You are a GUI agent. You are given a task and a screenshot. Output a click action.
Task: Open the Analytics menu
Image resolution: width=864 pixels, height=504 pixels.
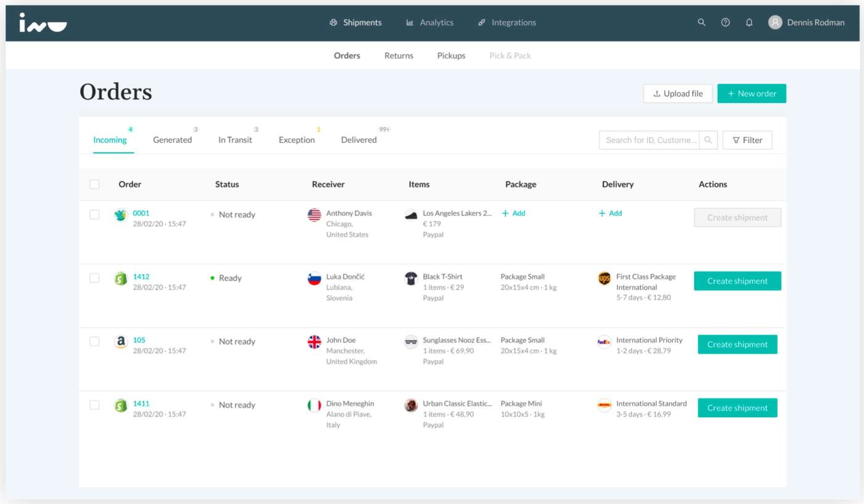[x=430, y=22]
